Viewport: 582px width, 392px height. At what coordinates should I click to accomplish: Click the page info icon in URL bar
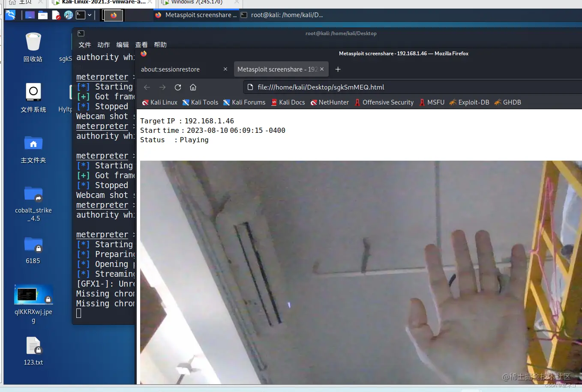[x=250, y=87]
